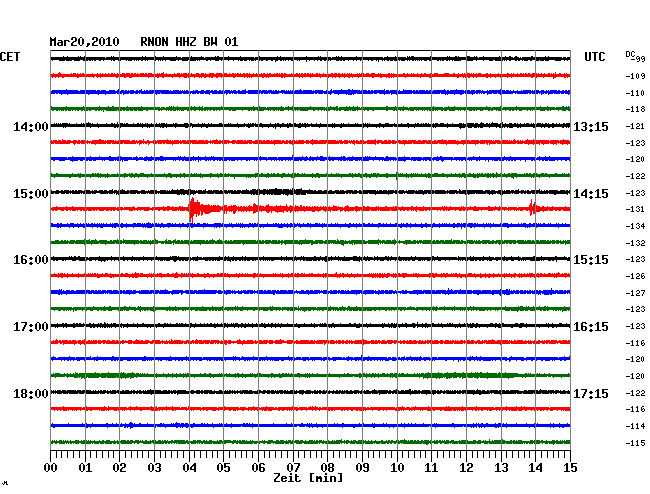Click minute 05 on the time axis

(x=223, y=468)
